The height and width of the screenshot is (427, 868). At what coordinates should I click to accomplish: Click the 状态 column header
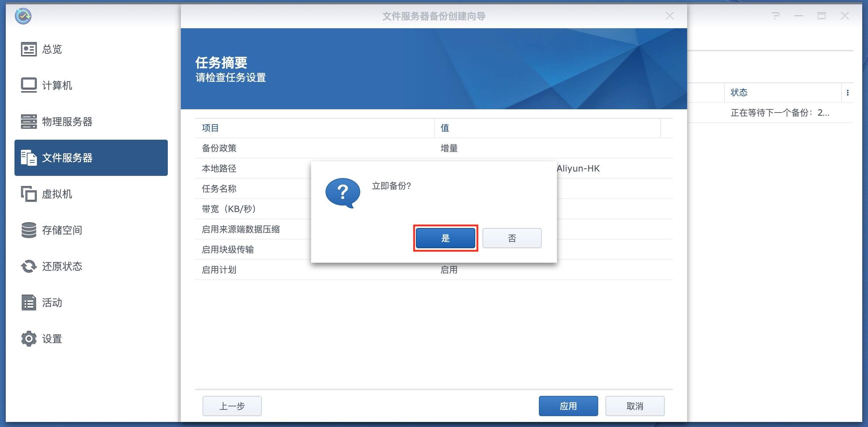739,93
